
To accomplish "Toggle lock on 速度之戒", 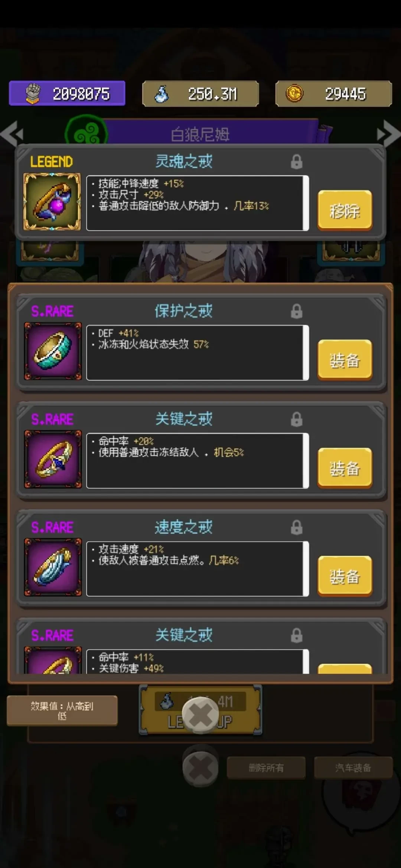I will click(296, 527).
